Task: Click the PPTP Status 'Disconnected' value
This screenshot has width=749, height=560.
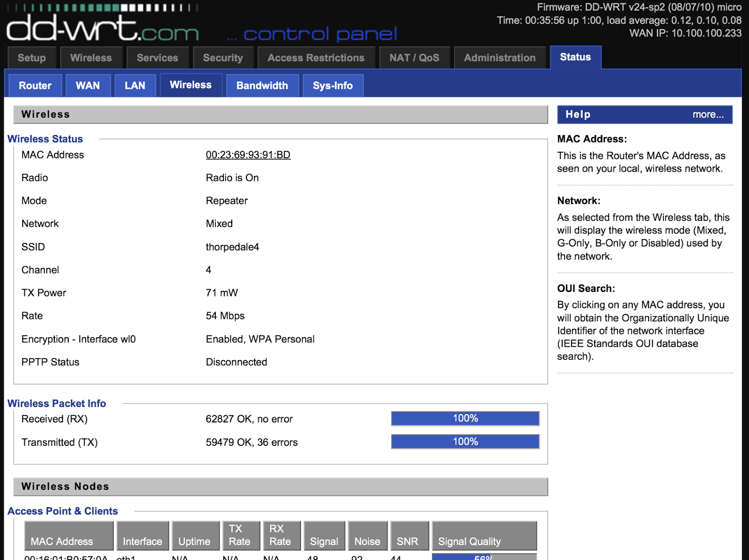Action: (x=236, y=362)
